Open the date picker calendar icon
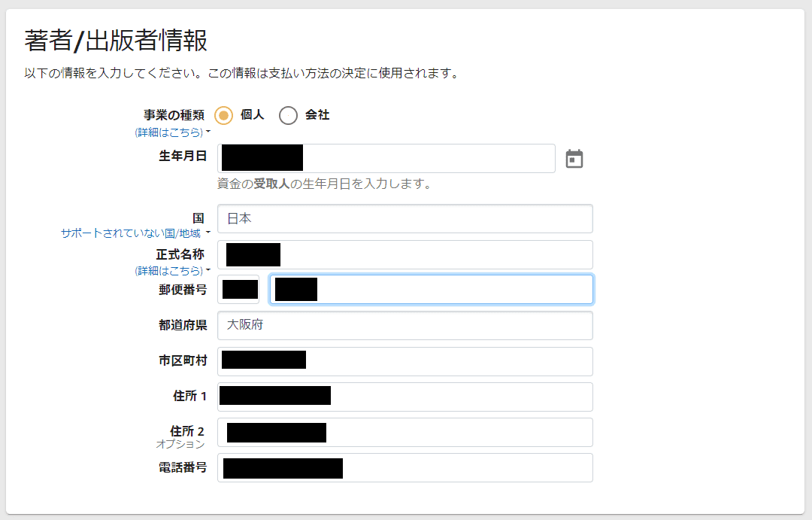812x520 pixels. (574, 159)
